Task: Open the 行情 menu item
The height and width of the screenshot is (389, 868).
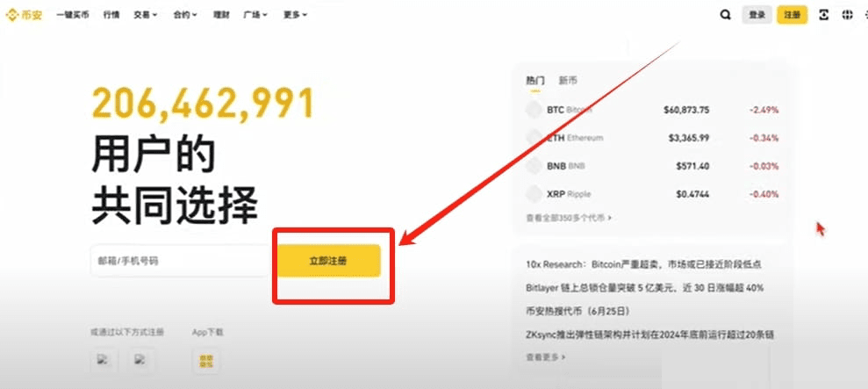Action: (x=111, y=15)
